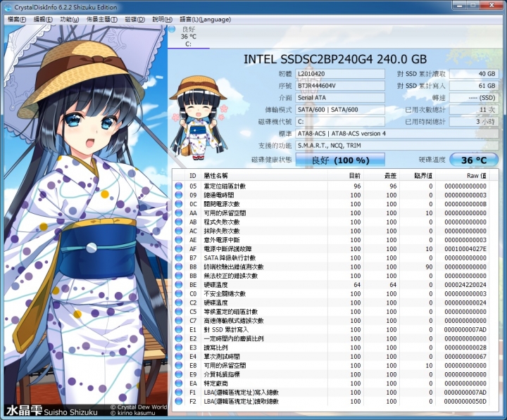Open the 語言(L)(Language) menu

coord(206,20)
